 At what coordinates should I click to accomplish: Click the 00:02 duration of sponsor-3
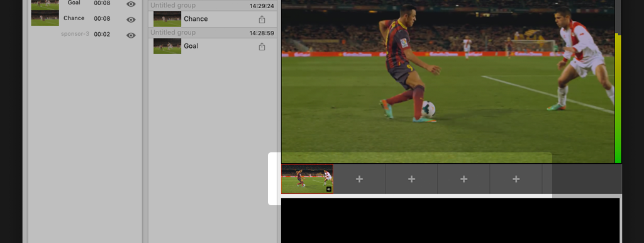(x=102, y=34)
